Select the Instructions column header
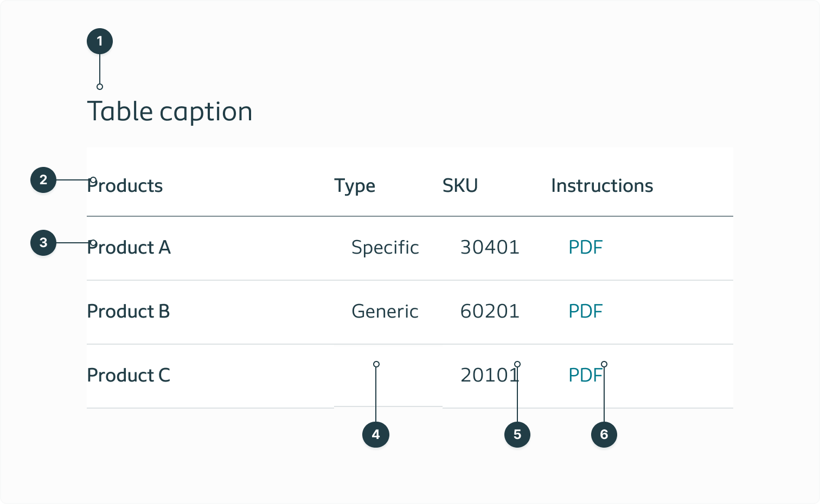The image size is (820, 504). pyautogui.click(x=602, y=186)
